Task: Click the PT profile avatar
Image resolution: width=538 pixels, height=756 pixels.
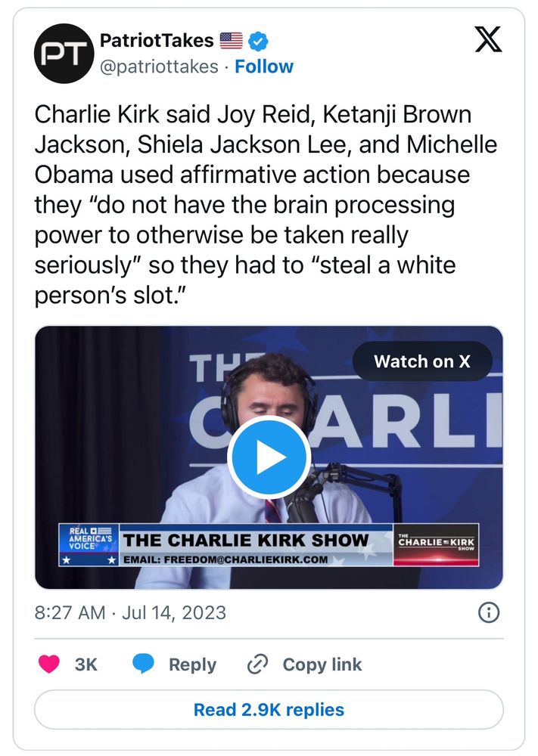Action: point(64,54)
